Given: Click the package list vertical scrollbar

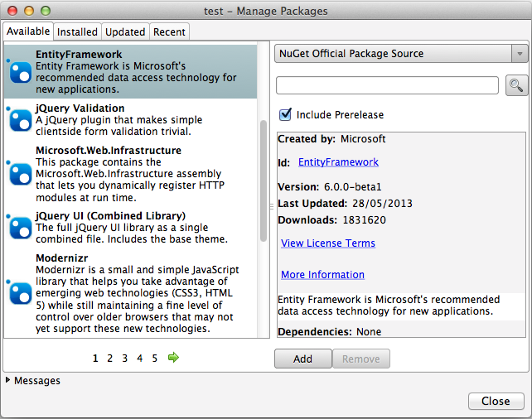Looking at the screenshot, I should tap(264, 181).
